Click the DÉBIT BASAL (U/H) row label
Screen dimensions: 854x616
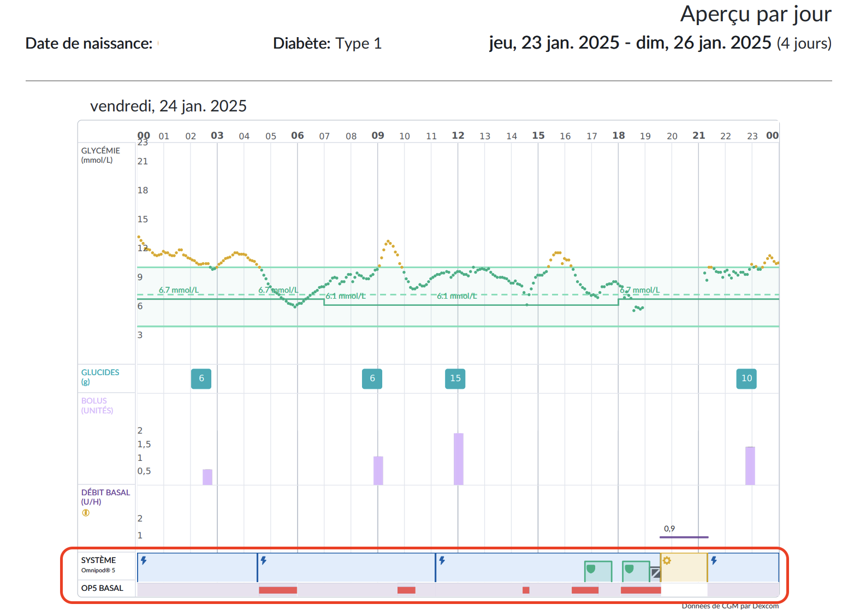click(105, 497)
